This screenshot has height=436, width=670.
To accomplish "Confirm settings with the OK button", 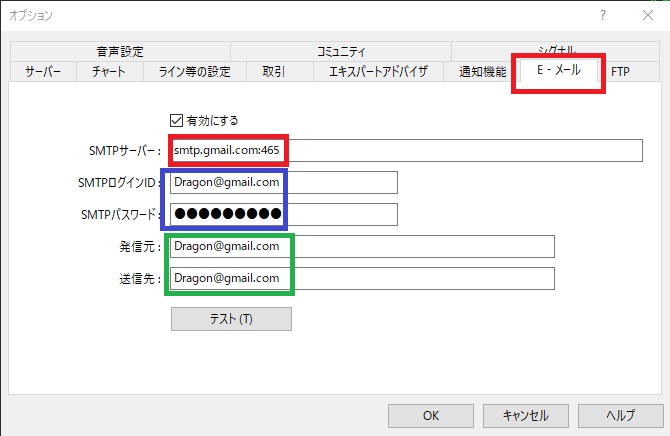I will (431, 416).
